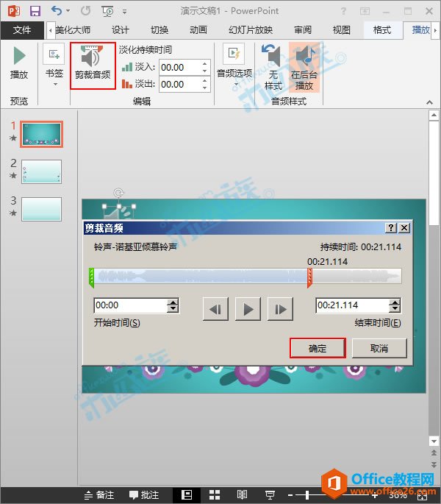Start slideshow from beginning icon in toolbar
Viewport: 441px width, 504px height.
107,11
